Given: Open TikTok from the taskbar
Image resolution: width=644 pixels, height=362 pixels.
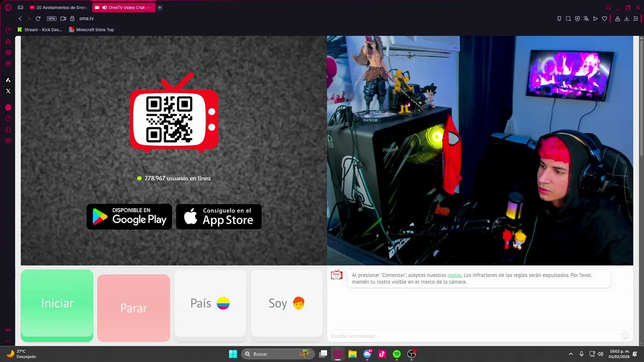Looking at the screenshot, I should [382, 354].
